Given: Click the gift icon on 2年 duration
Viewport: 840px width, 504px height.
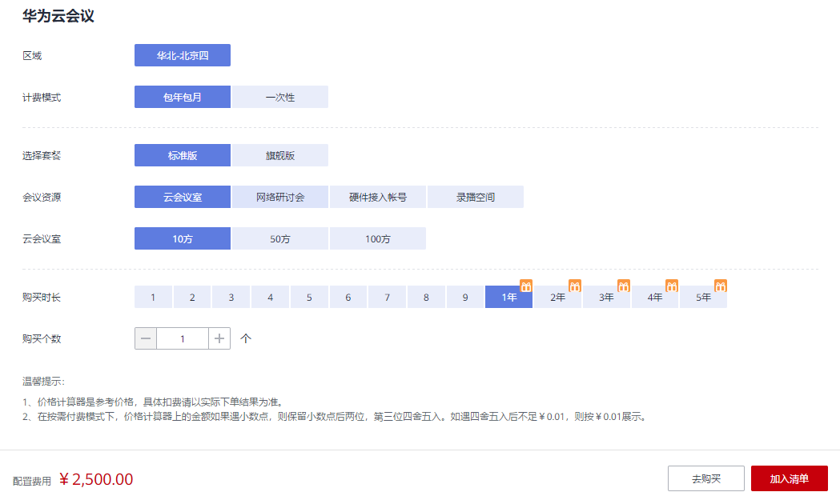Looking at the screenshot, I should point(575,286).
